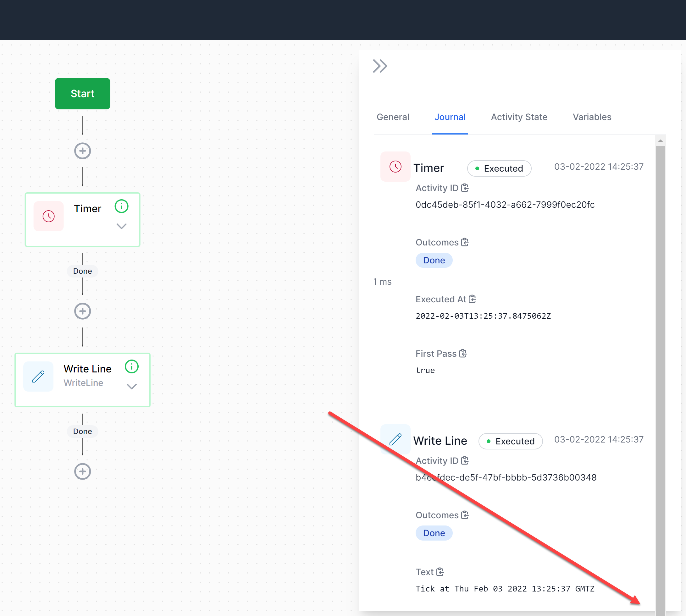
Task: Select the Timer clock icon on the canvas node
Action: pyautogui.click(x=48, y=216)
